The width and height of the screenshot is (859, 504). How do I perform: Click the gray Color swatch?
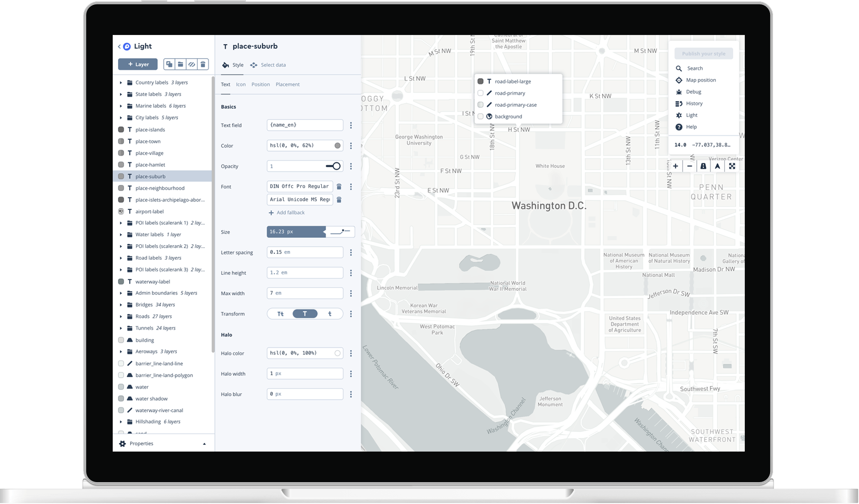pyautogui.click(x=337, y=146)
